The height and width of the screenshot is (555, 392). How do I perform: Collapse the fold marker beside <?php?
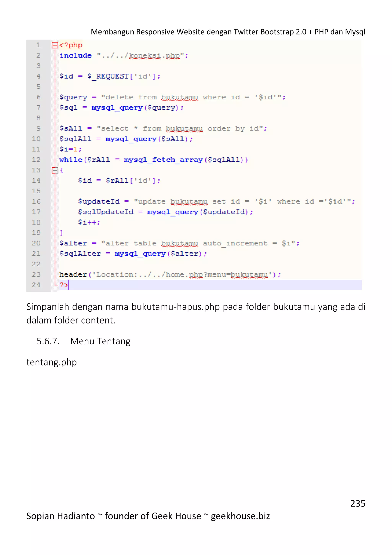coord(55,45)
